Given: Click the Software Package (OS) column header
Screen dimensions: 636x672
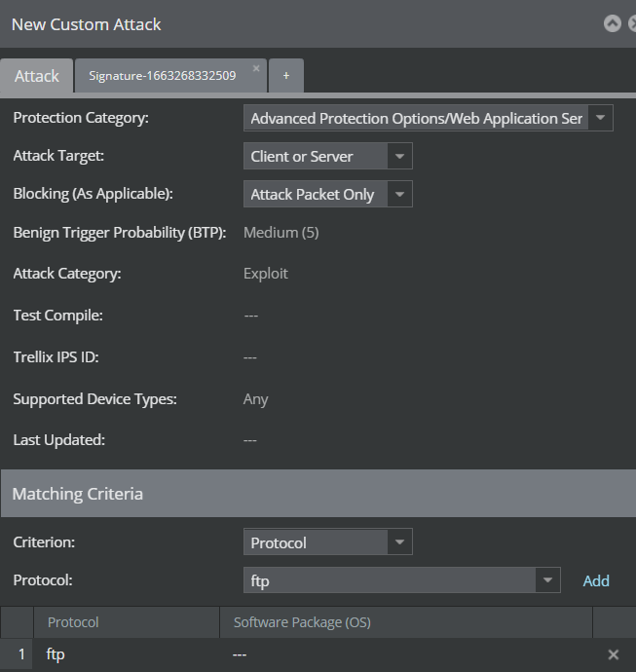Looking at the screenshot, I should click(x=406, y=622).
